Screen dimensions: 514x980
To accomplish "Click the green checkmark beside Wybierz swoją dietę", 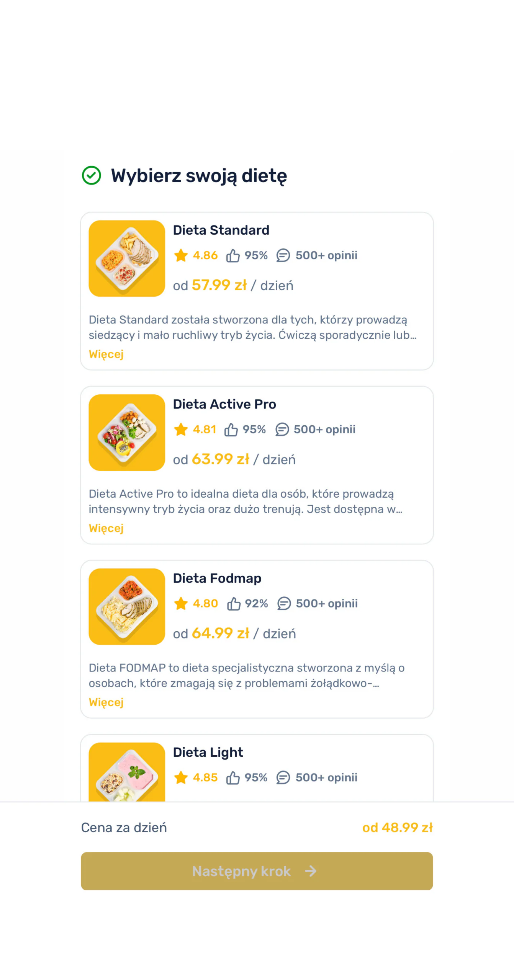I will (91, 175).
